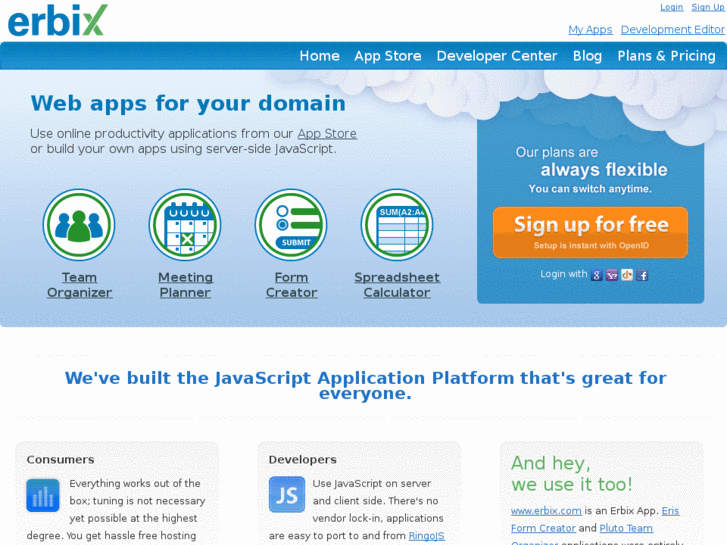
Task: Open the Spreadsheet Calculator icon
Action: pos(397,225)
